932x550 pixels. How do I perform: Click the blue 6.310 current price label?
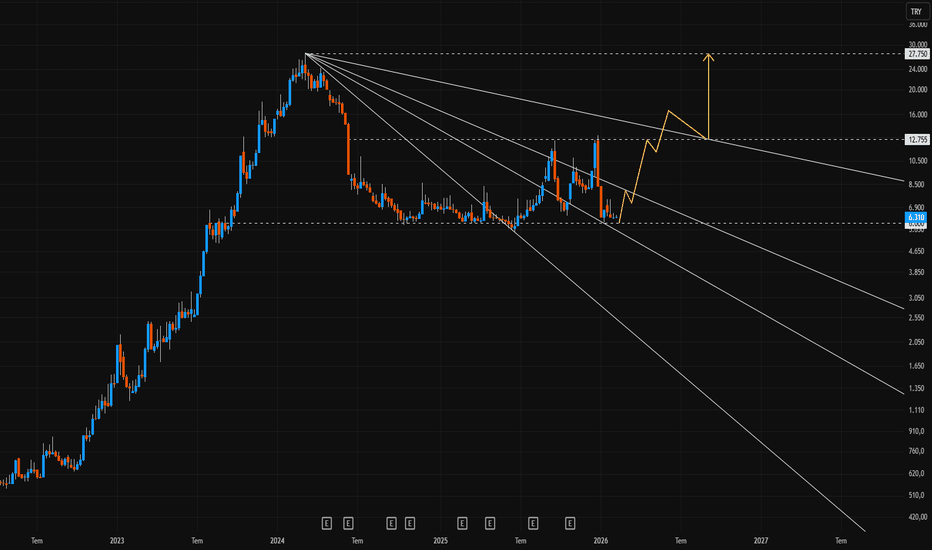[916, 218]
